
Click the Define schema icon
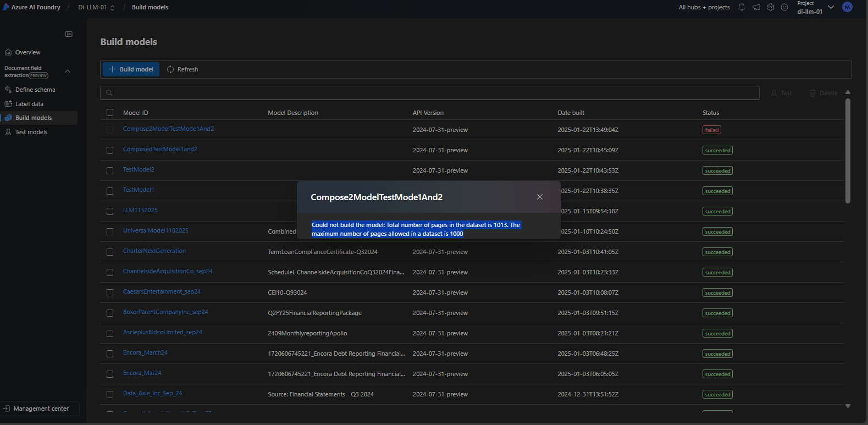tap(8, 90)
